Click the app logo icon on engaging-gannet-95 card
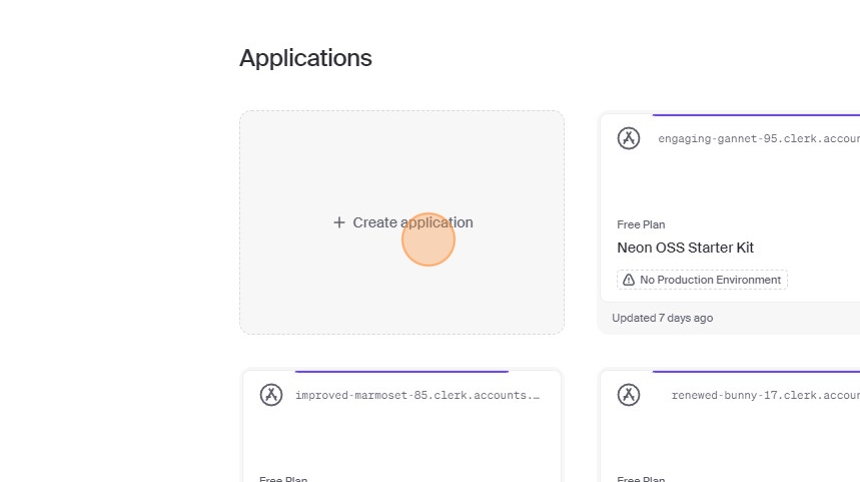 (628, 138)
